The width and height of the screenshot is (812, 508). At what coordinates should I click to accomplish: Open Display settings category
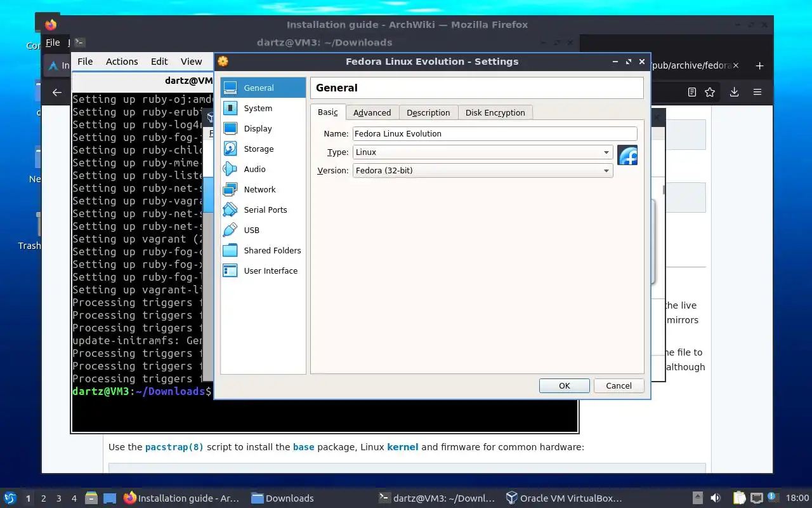pos(263,128)
